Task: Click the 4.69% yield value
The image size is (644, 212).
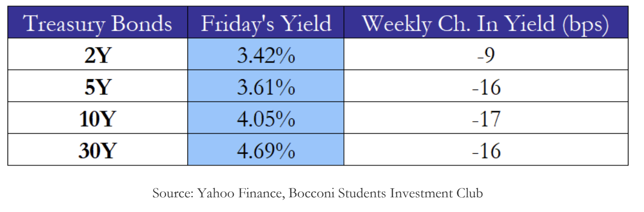Action: pos(266,151)
